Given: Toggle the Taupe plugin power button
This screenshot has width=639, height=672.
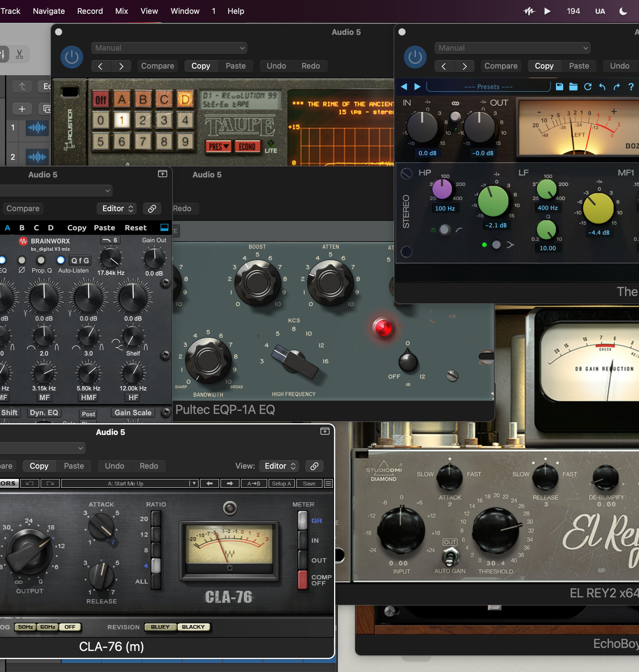Looking at the screenshot, I should pyautogui.click(x=72, y=57).
